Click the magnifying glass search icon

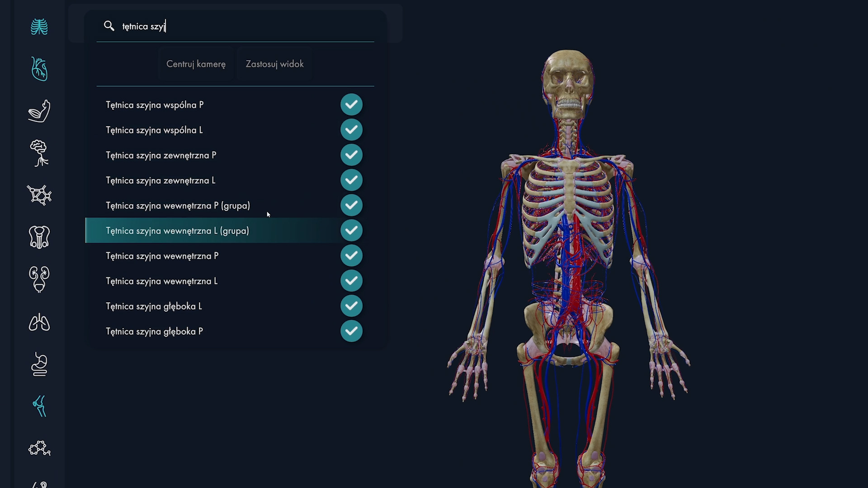(x=109, y=26)
